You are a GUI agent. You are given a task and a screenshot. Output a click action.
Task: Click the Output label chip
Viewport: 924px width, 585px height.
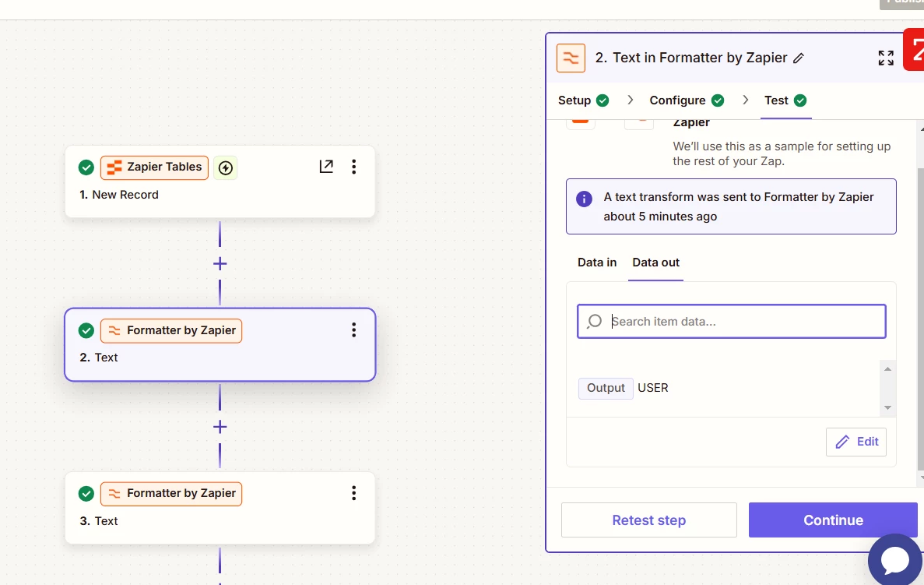click(x=606, y=388)
